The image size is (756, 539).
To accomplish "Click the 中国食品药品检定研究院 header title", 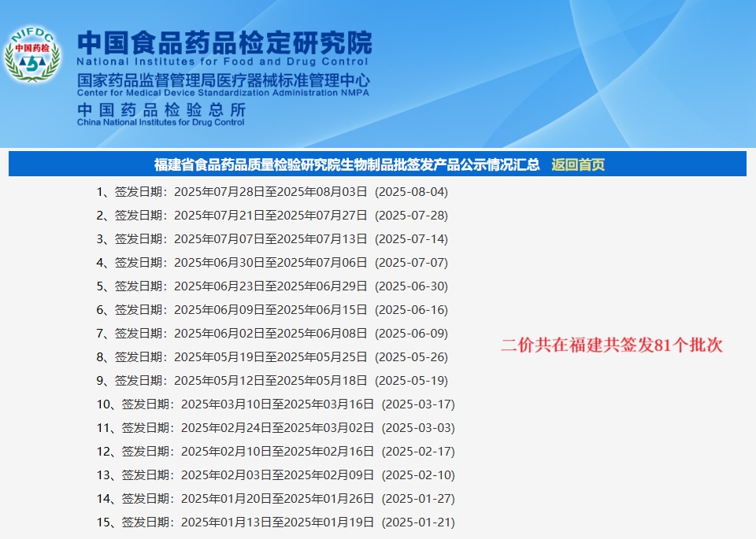I will point(224,42).
